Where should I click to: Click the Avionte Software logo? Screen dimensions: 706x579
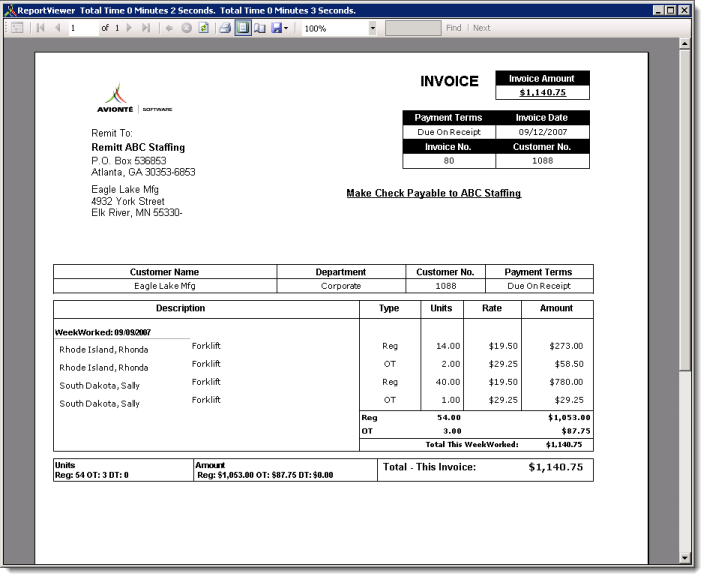pyautogui.click(x=134, y=98)
